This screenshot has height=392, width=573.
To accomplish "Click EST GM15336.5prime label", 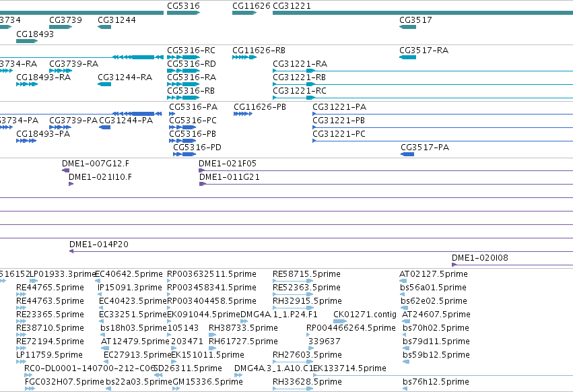I will [207, 382].
